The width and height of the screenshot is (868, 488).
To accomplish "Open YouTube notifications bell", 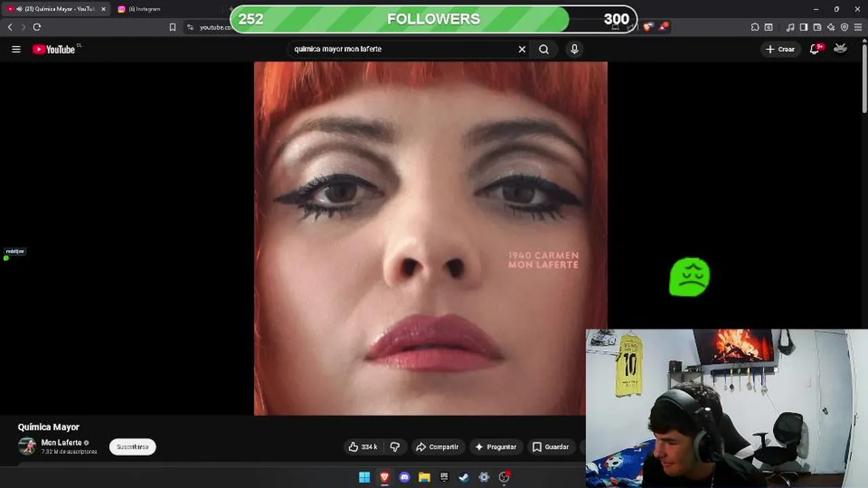I will pyautogui.click(x=816, y=49).
